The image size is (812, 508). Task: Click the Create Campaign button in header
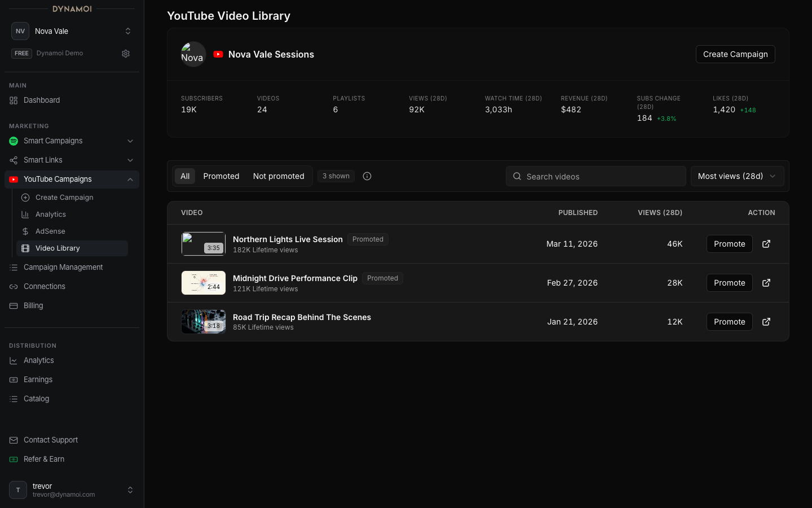tap(735, 54)
